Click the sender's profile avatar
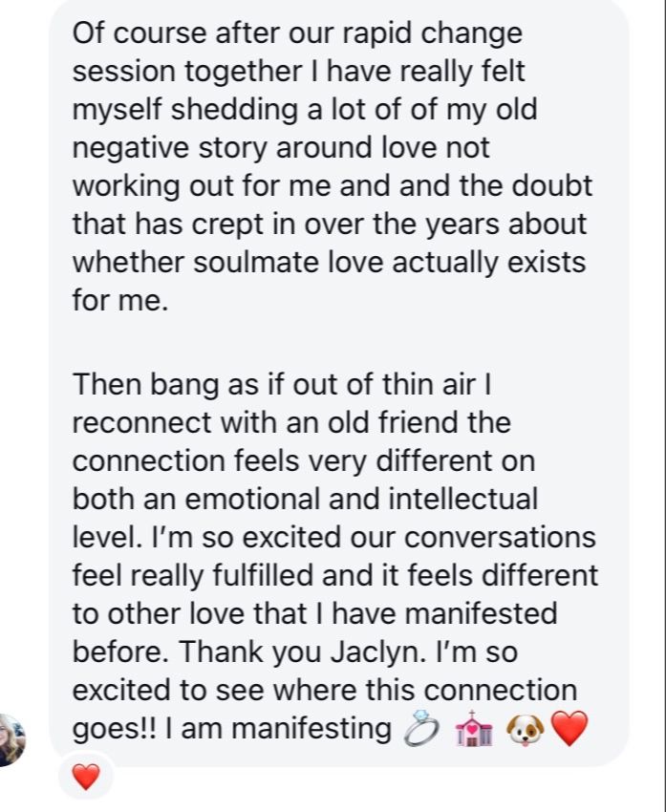Viewport: 666px width, 812px height. pyautogui.click(x=11, y=739)
